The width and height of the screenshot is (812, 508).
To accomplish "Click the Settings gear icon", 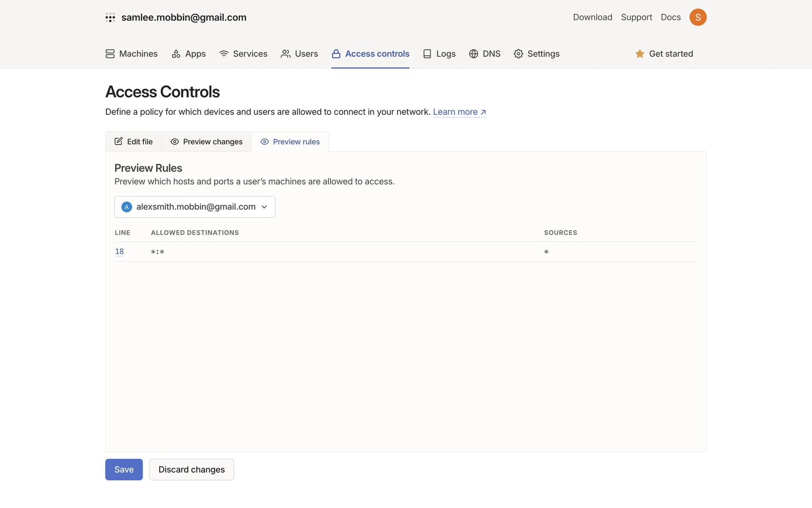I will (518, 54).
